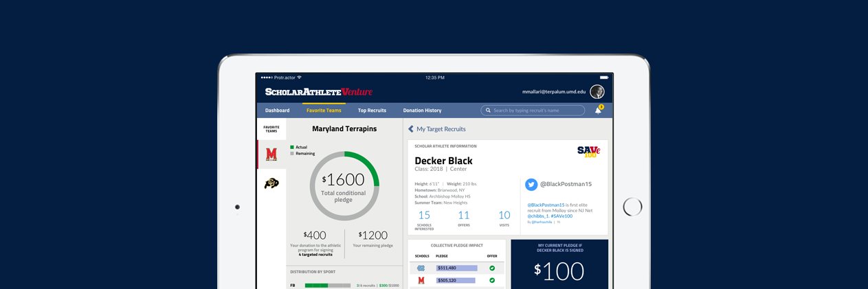The image size is (868, 289).
Task: View the 15 schools interested count
Action: click(424, 216)
